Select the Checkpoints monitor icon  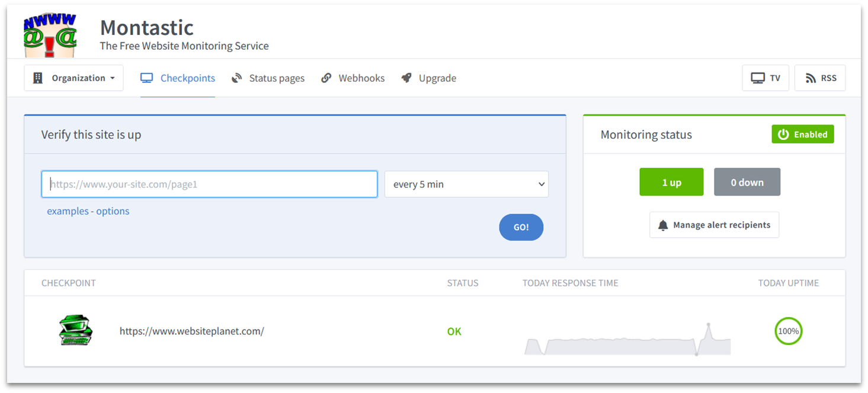(146, 78)
